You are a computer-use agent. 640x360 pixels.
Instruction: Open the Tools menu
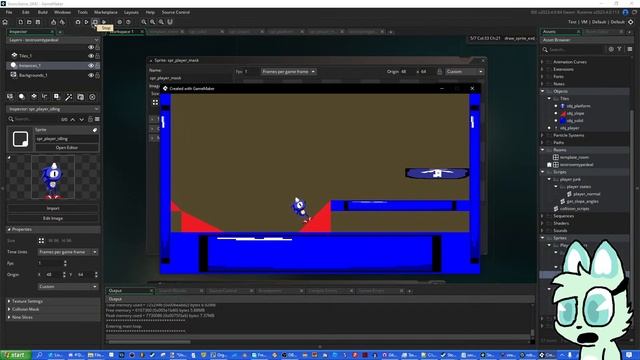pos(82,12)
